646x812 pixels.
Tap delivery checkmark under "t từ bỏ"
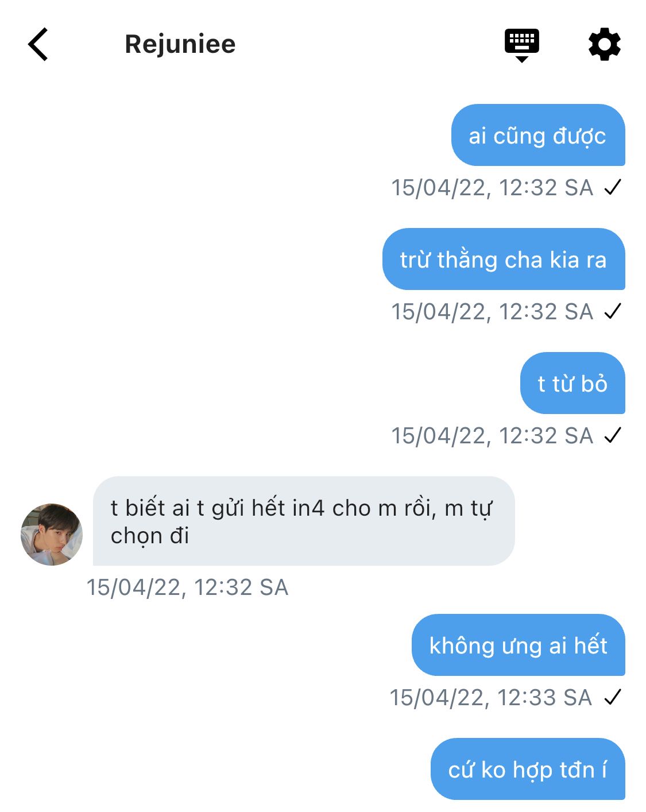tap(613, 435)
